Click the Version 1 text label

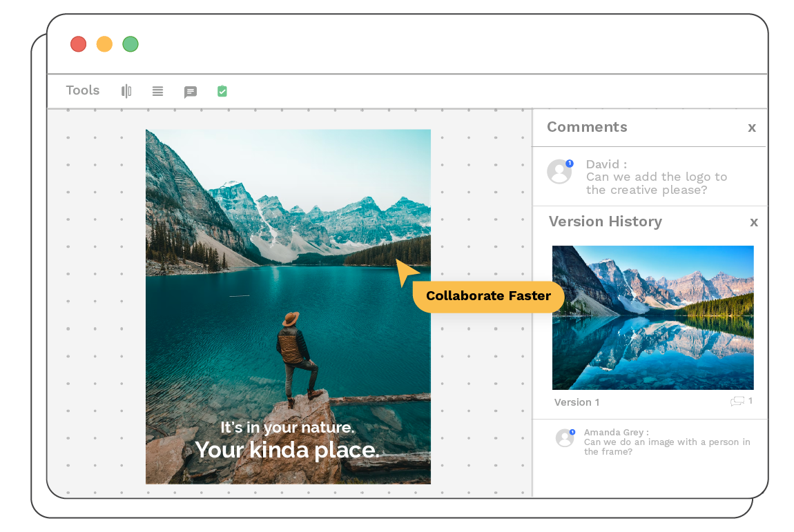tap(577, 402)
